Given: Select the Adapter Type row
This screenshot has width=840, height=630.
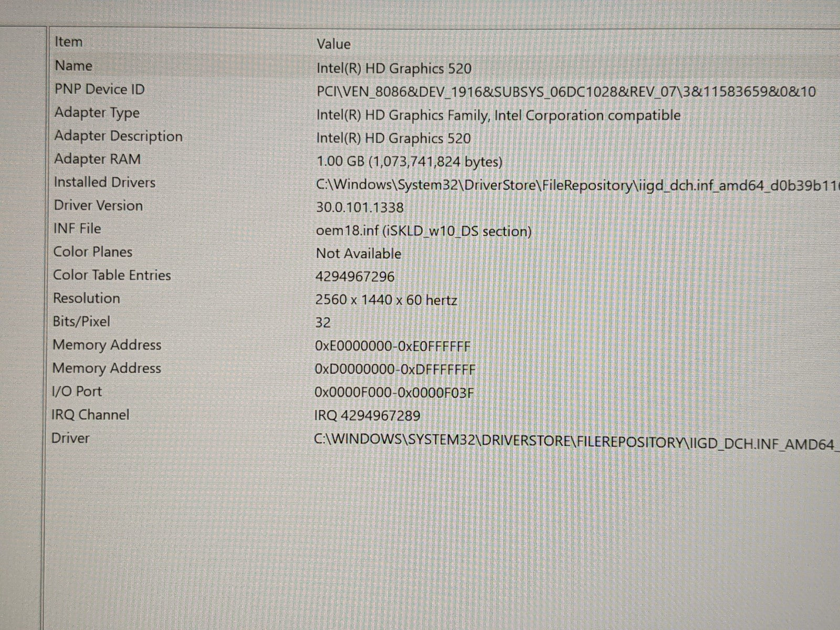Looking at the screenshot, I should pos(97,113).
